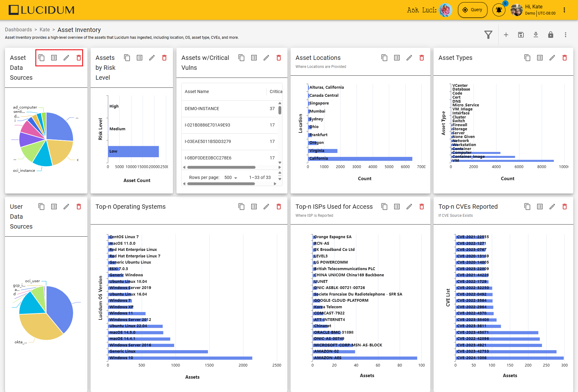
Task: Edit the User Data Sources chart
Action: coord(66,207)
